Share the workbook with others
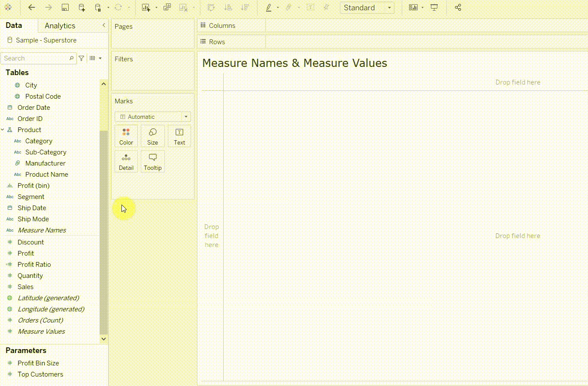Image resolution: width=588 pixels, height=386 pixels. pos(458,7)
